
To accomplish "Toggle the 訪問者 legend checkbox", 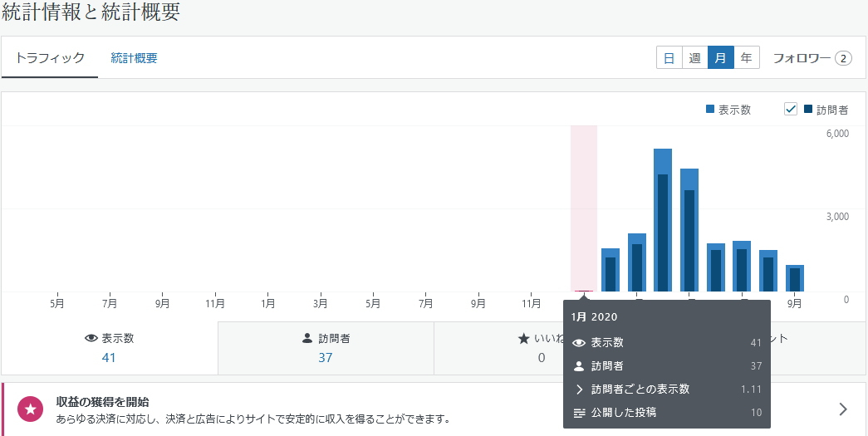I will (x=791, y=110).
